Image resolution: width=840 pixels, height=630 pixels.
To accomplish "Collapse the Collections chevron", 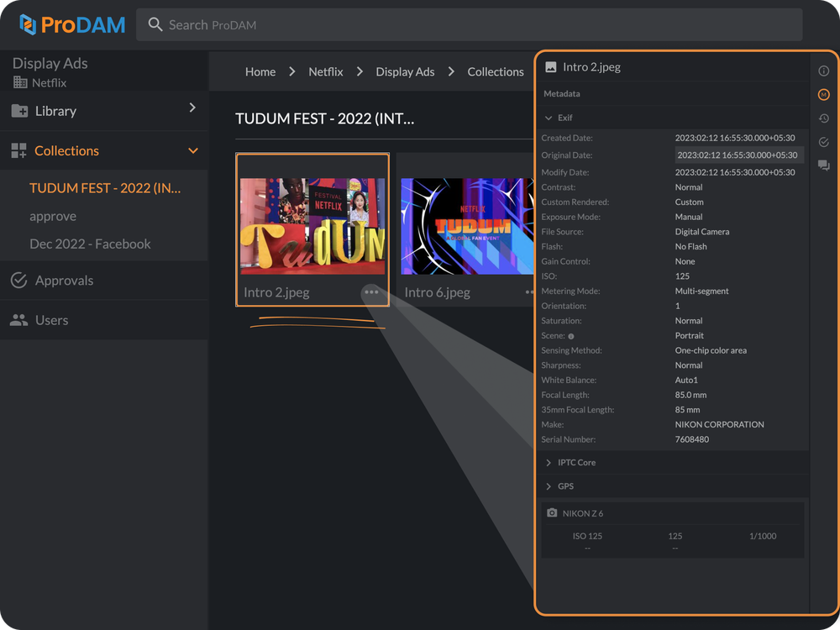I will 193,151.
